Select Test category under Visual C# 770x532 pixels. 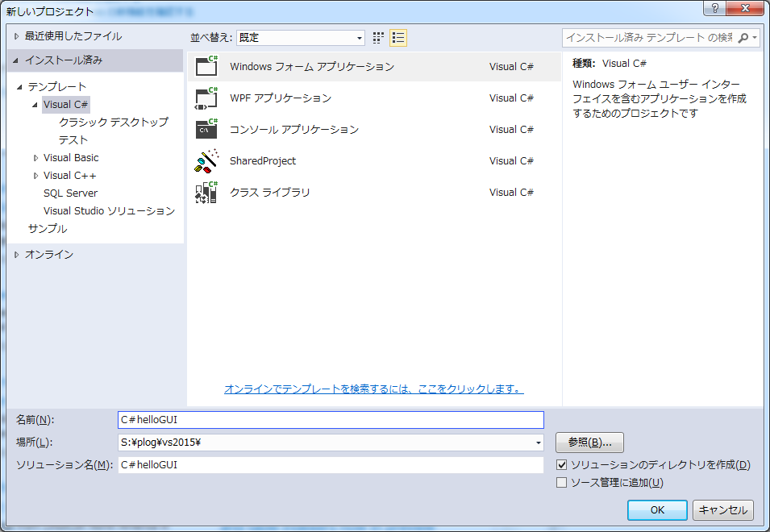73,140
